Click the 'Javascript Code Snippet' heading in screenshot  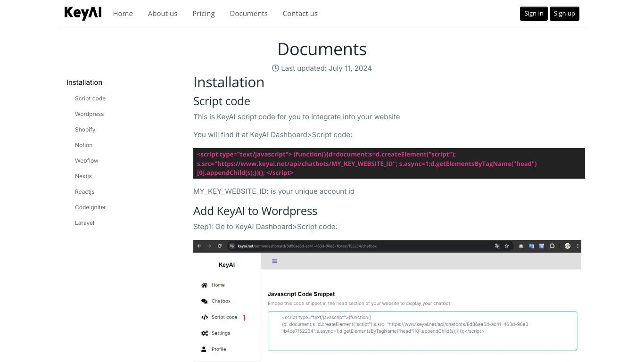pyautogui.click(x=301, y=294)
